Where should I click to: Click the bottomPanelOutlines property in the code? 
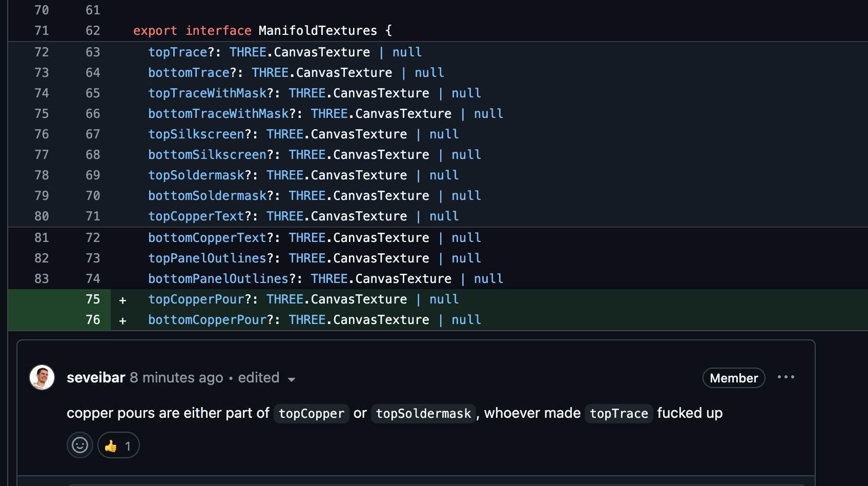coord(218,279)
